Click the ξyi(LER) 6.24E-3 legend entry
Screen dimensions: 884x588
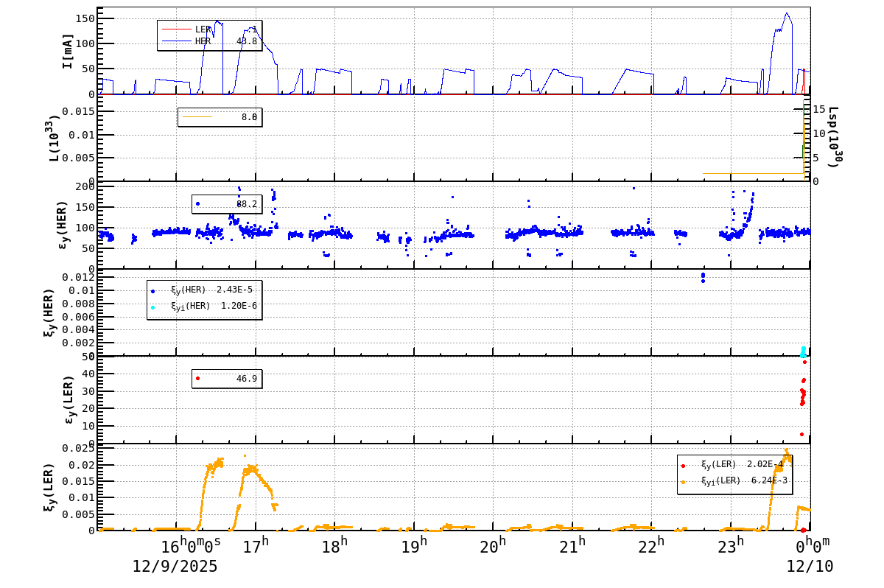coord(734,480)
